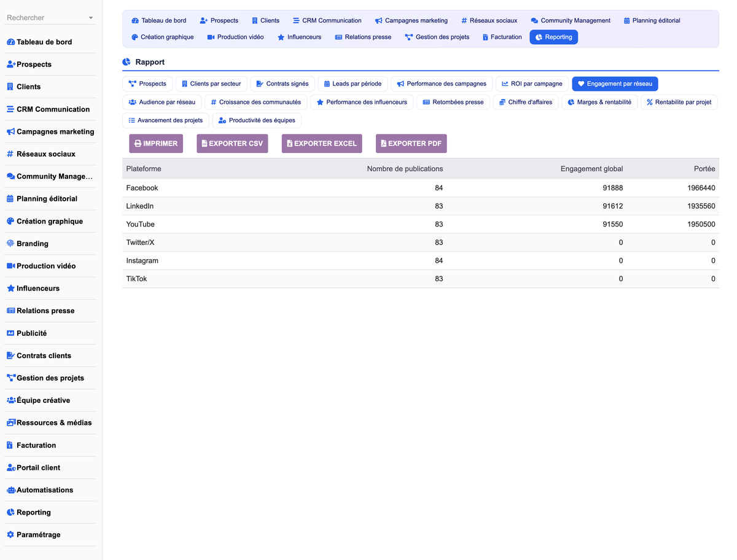Click the Ressources & médias sidebar images icon
Viewport: 737px width, 560px height.
11,423
